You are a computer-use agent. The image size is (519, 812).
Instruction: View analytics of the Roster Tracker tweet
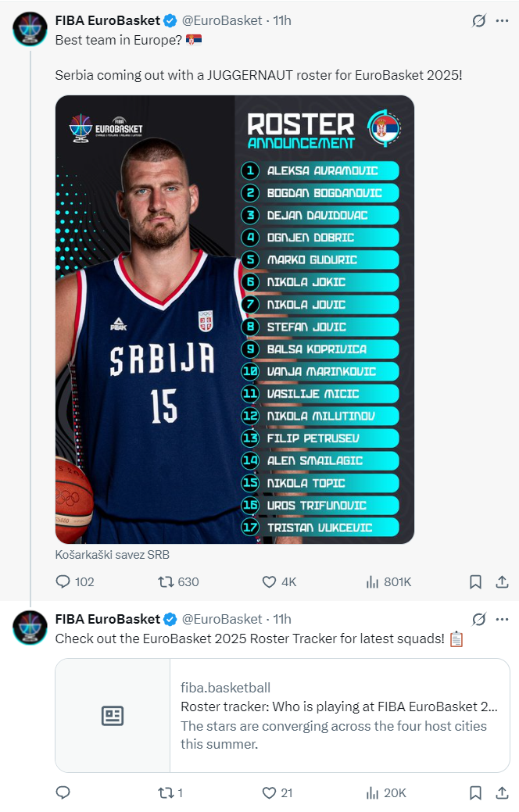point(373,792)
